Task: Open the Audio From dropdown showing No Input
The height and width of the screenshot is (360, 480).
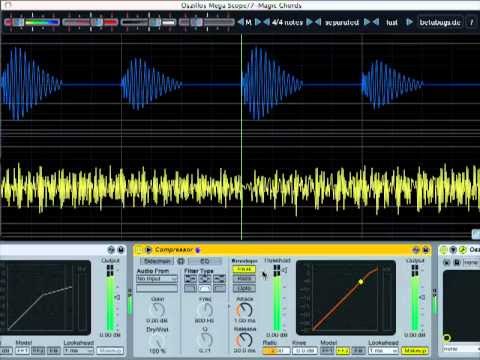Action: (157, 278)
